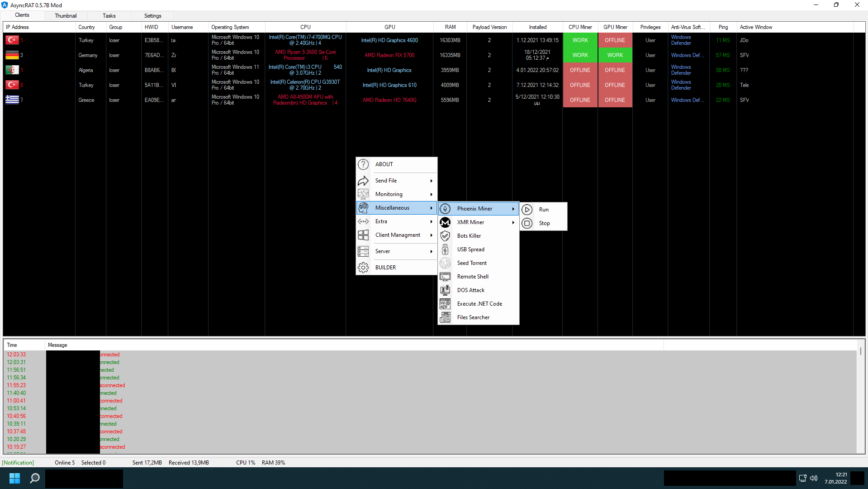This screenshot has height=489, width=868.
Task: Expand the XMR Miner submenu
Action: tap(479, 222)
